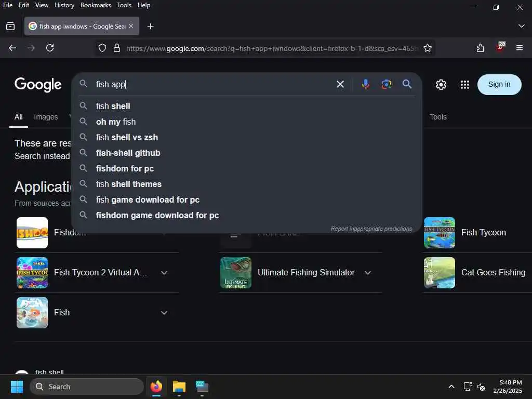
Task: Select suggestion 'fish shell'
Action: tap(247, 106)
